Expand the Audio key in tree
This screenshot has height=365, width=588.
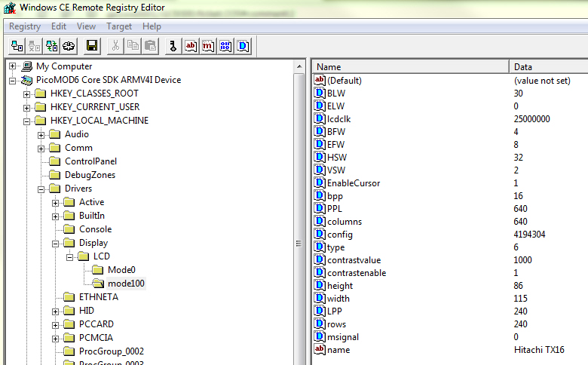(41, 134)
